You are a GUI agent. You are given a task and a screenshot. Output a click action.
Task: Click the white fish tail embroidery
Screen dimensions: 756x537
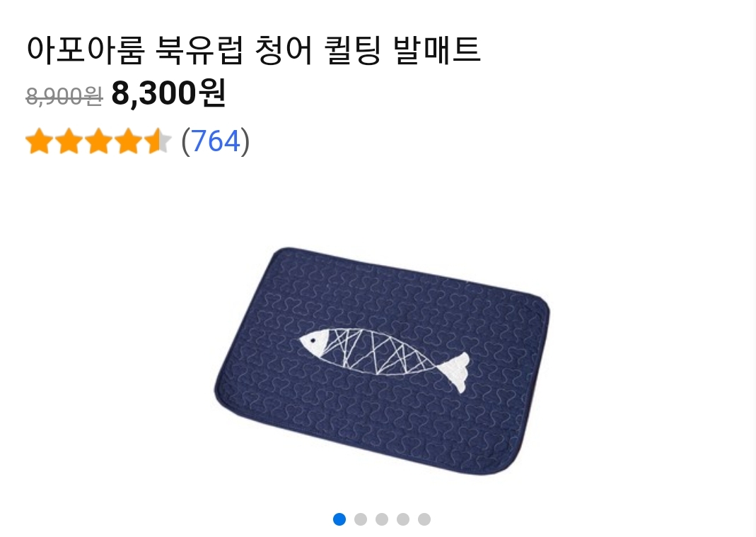(x=454, y=372)
